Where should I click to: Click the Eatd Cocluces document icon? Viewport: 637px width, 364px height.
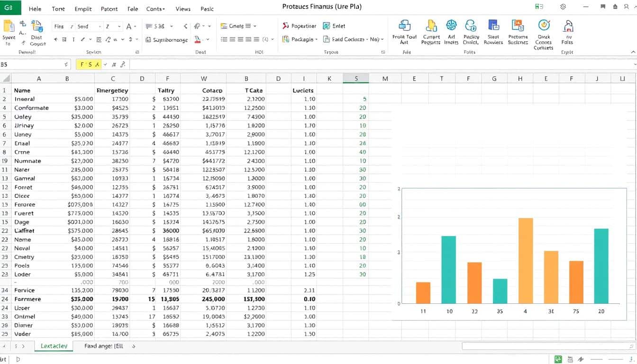[x=327, y=39]
